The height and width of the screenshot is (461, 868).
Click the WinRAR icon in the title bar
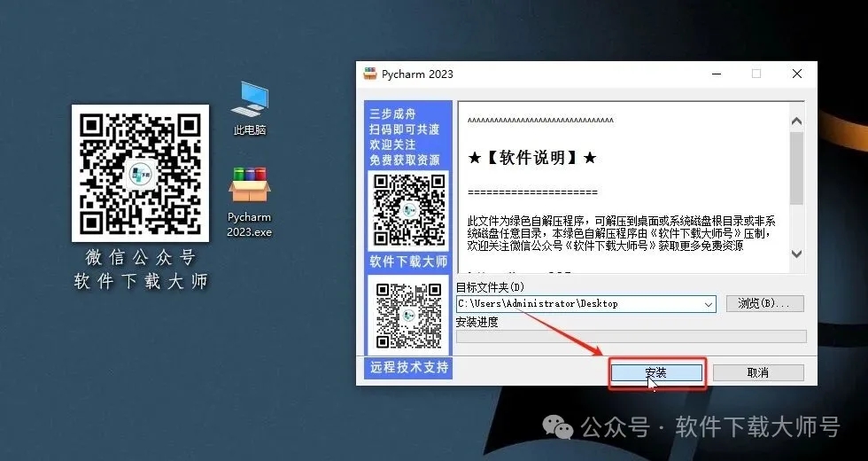370,74
